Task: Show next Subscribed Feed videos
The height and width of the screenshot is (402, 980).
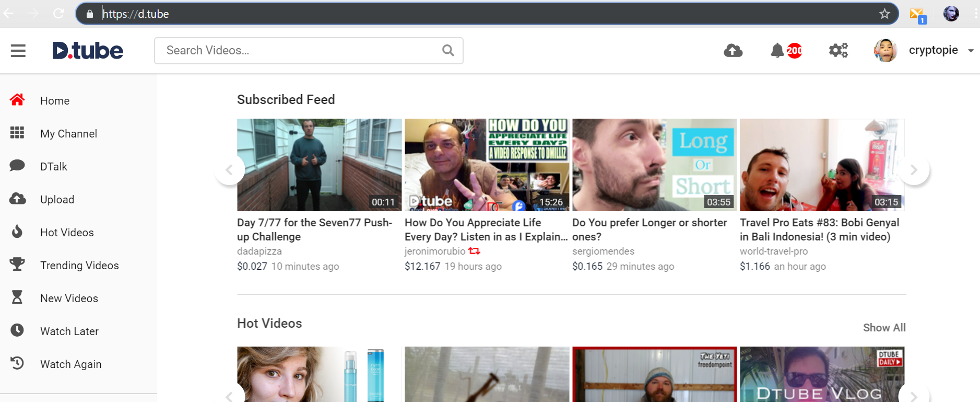Action: (x=914, y=170)
